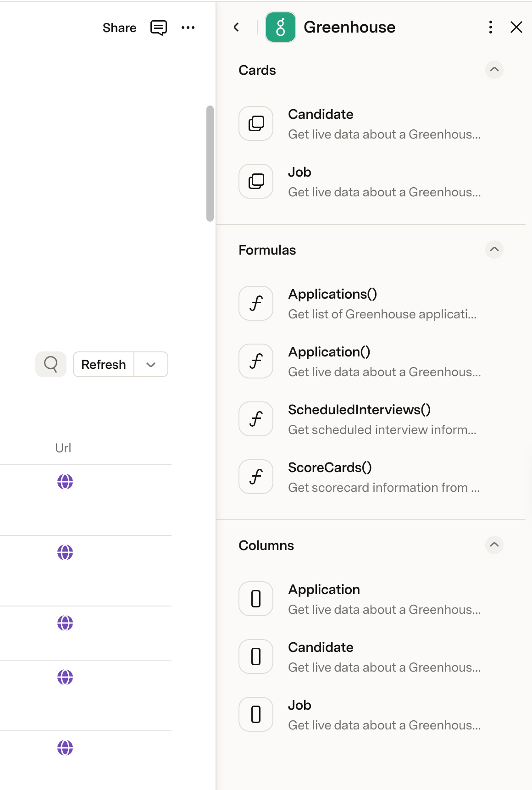Click 'Get scorecard information from ...' description
This screenshot has width=532, height=790.
point(384,488)
